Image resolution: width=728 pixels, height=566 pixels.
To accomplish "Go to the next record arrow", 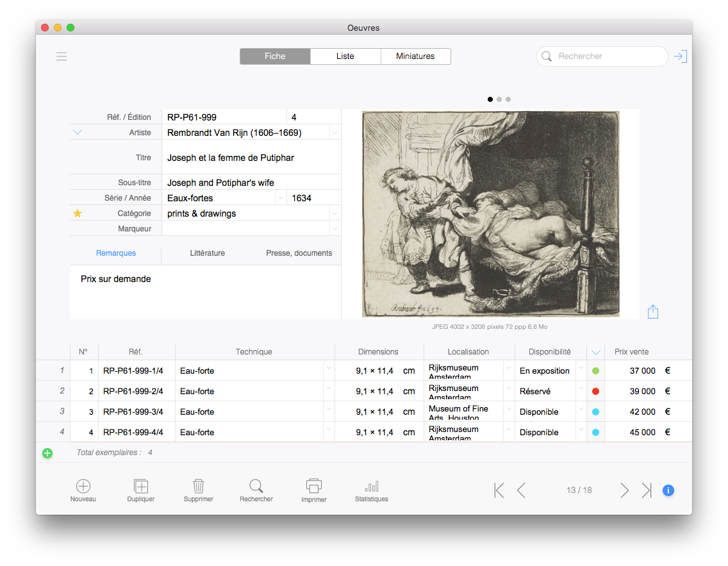I will 624,490.
